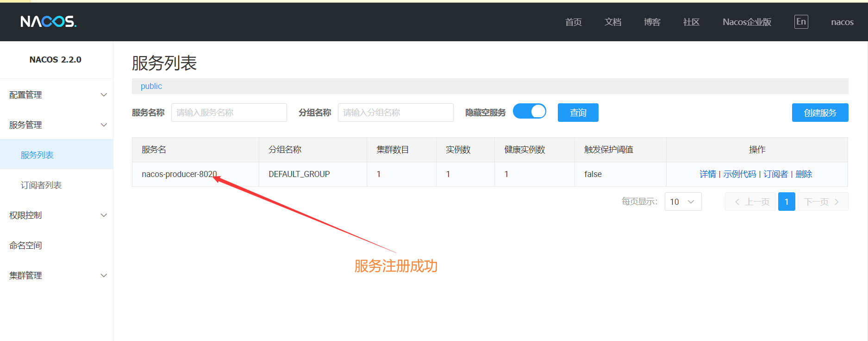Image resolution: width=868 pixels, height=341 pixels.
Task: Click the NACOS 2.2.0 version label
Action: tap(56, 60)
